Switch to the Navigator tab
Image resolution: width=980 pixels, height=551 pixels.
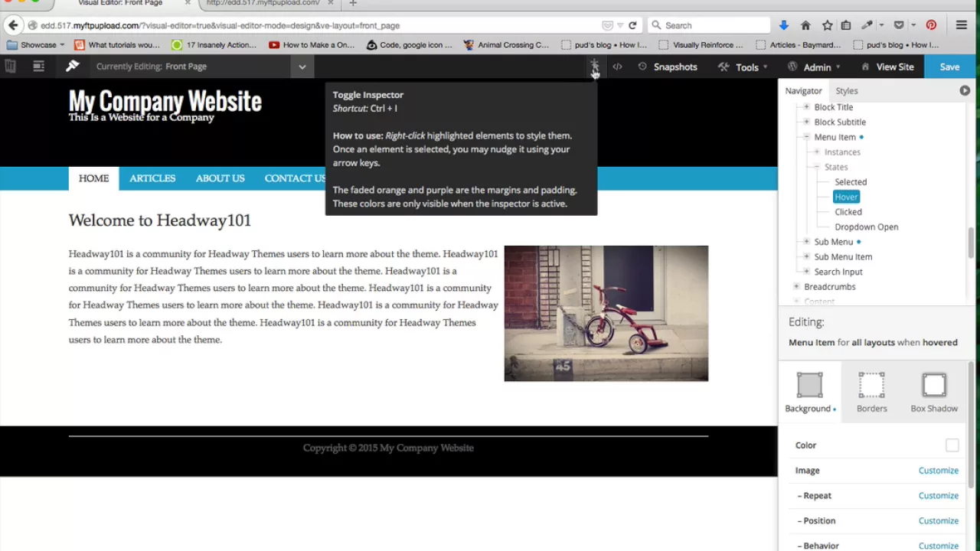(x=803, y=90)
